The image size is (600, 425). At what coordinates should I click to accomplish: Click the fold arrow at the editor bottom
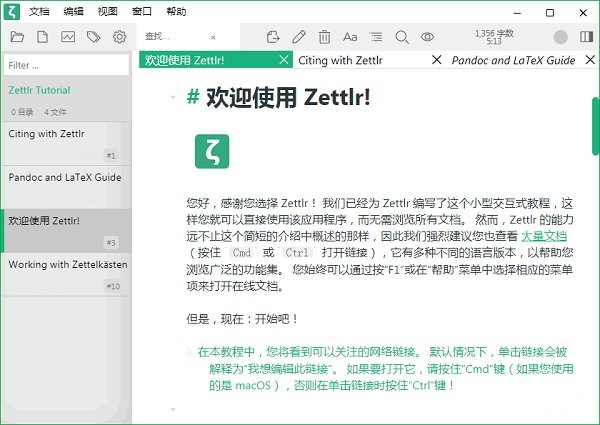(173, 410)
